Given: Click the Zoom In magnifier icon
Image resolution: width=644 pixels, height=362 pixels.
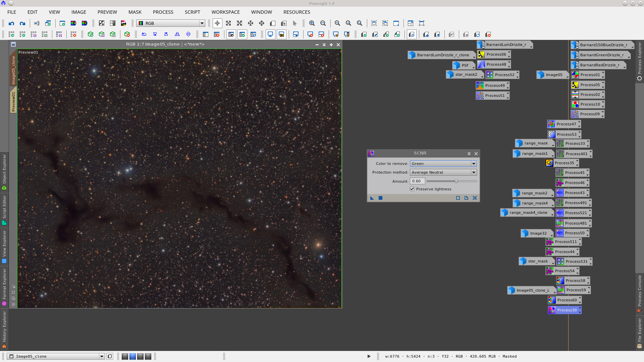Looking at the screenshot, I should point(312,23).
